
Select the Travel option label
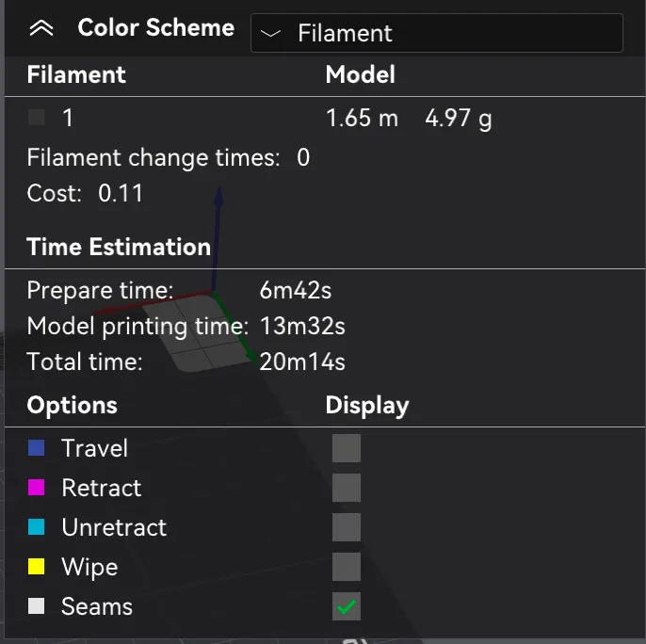click(x=95, y=448)
